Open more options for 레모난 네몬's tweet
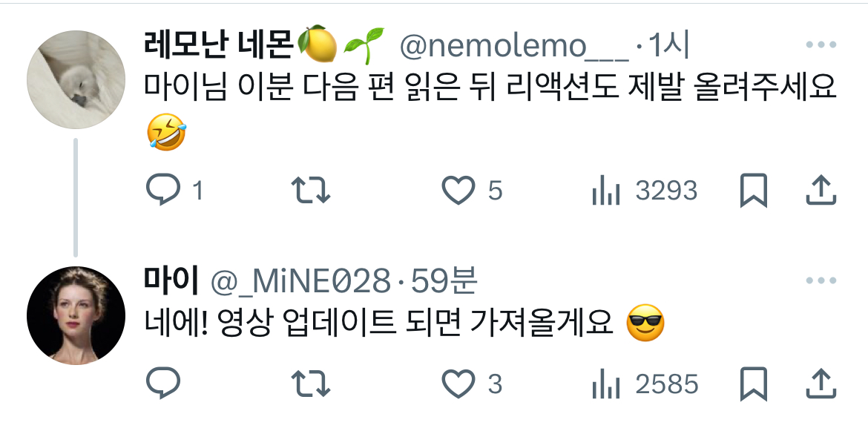Image resolution: width=868 pixels, height=434 pixels. [821, 45]
